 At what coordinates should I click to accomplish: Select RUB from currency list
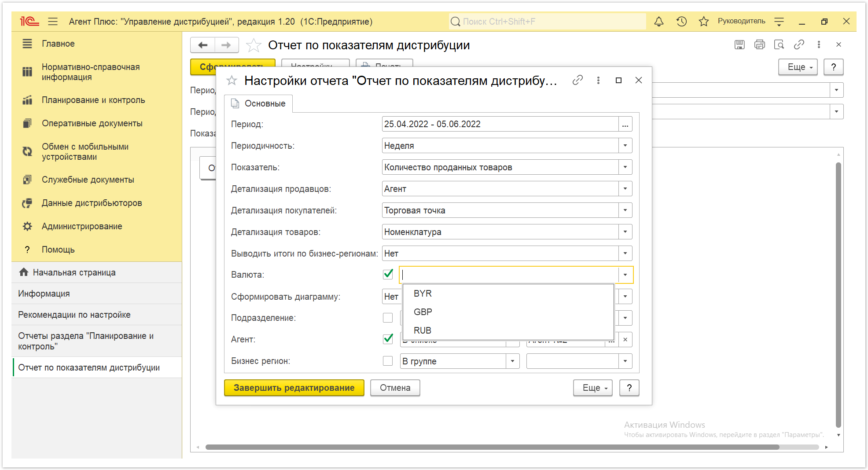pyautogui.click(x=508, y=330)
